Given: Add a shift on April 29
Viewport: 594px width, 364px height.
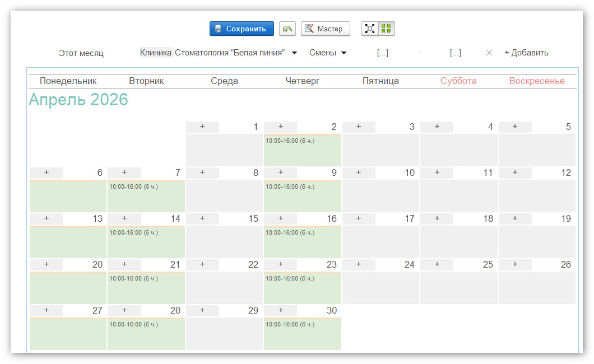Looking at the screenshot, I should coord(202,310).
